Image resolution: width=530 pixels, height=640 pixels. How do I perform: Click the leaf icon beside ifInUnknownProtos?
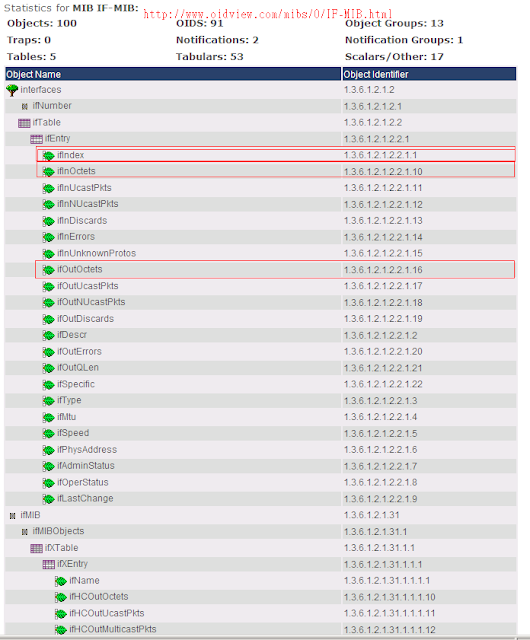pyautogui.click(x=49, y=253)
